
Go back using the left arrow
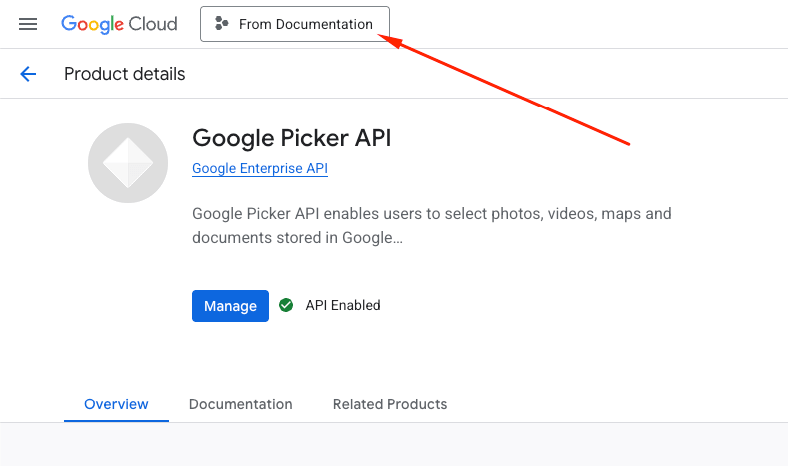28,74
